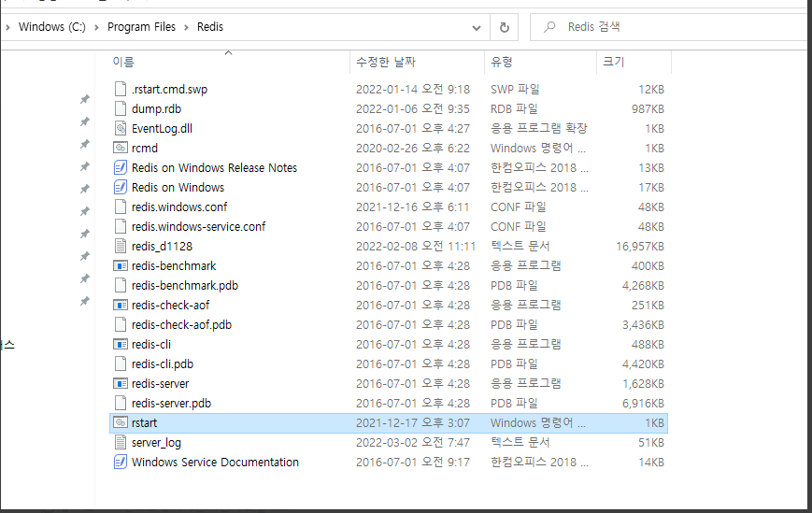Screen dimensions: 812x513
Task: Click the date 2022-01-14 오전 9:18
Action: (413, 89)
